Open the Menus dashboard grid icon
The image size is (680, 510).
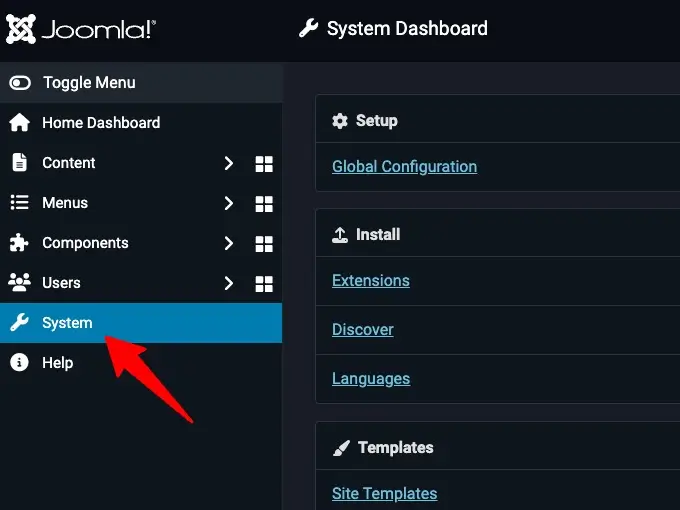coord(264,204)
